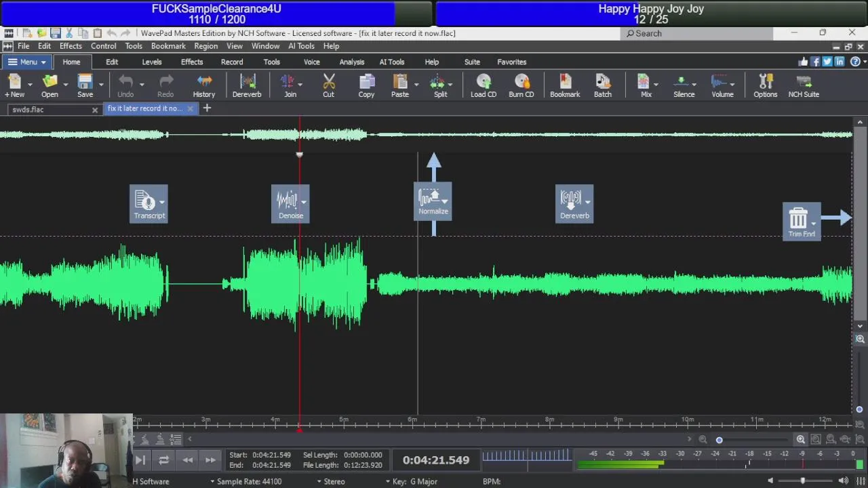
Task: Click the quick-access save floppy icon
Action: 55,33
